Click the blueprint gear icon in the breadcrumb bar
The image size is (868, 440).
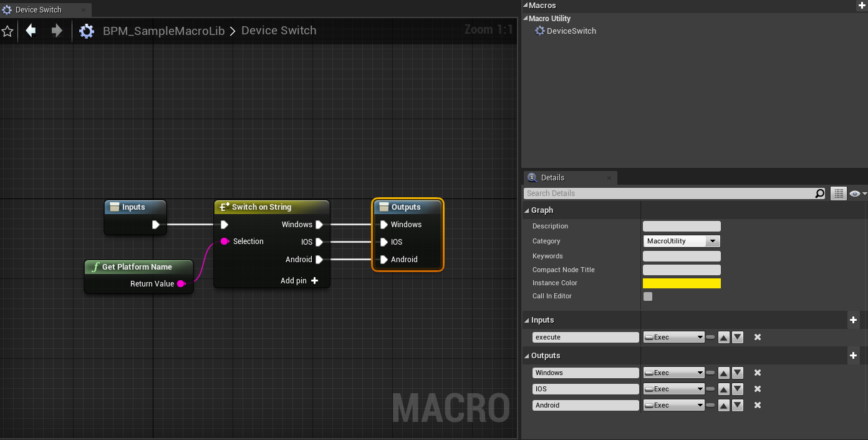pyautogui.click(x=87, y=30)
